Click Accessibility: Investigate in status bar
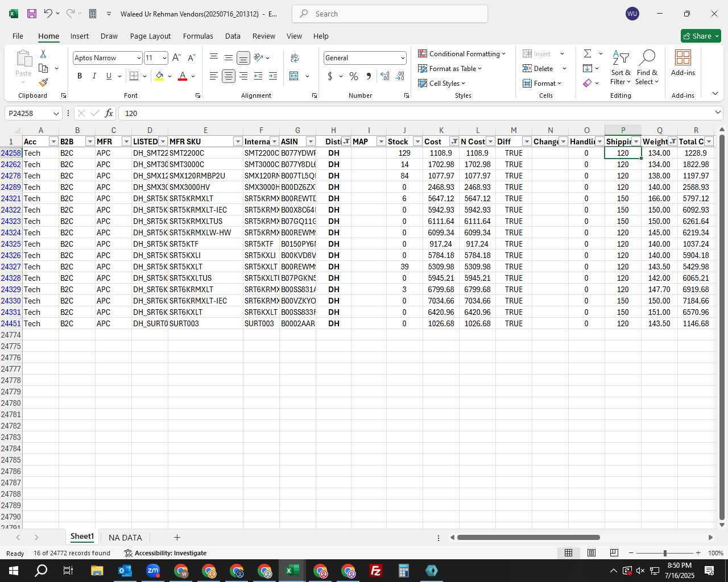 coord(166,553)
